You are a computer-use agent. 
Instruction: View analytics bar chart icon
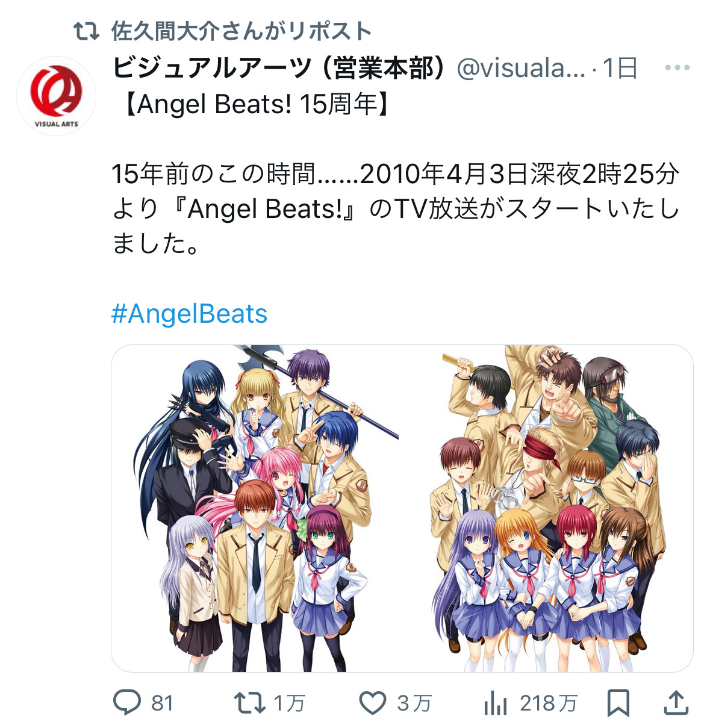496,703
